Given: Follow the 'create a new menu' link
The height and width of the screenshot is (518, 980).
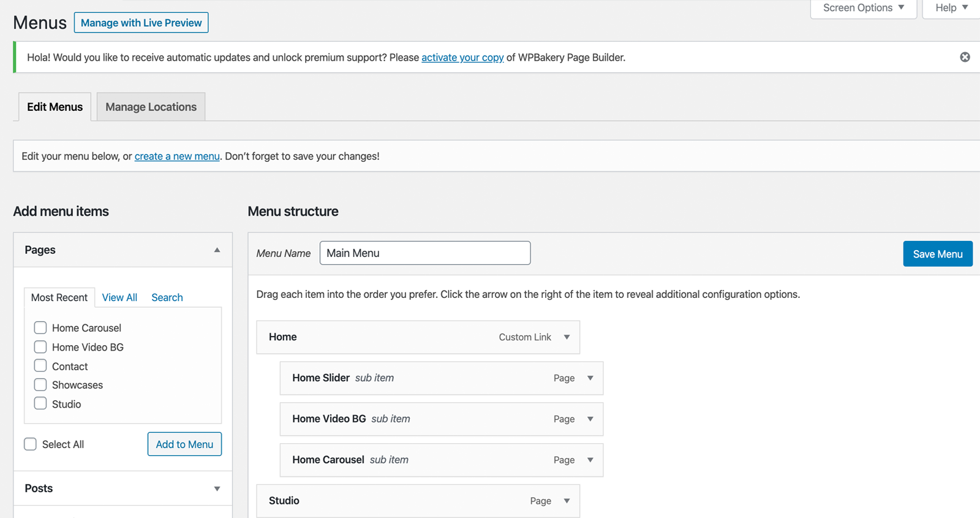Looking at the screenshot, I should point(177,156).
